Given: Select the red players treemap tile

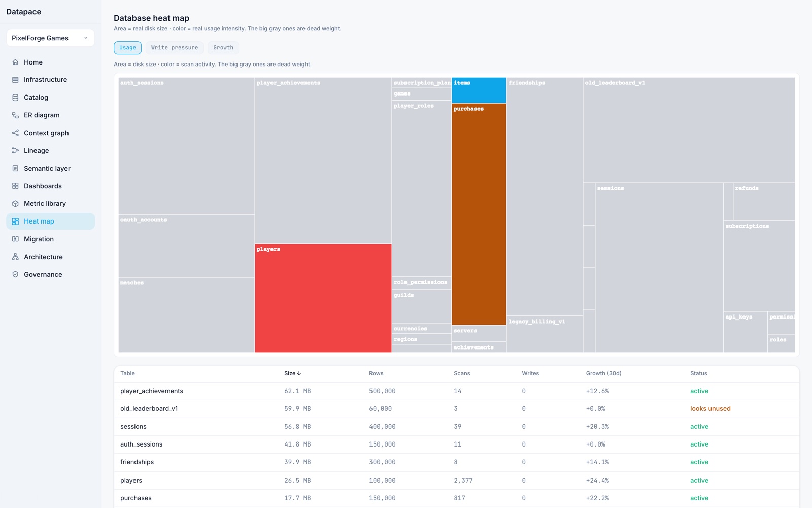Looking at the screenshot, I should coord(323,298).
